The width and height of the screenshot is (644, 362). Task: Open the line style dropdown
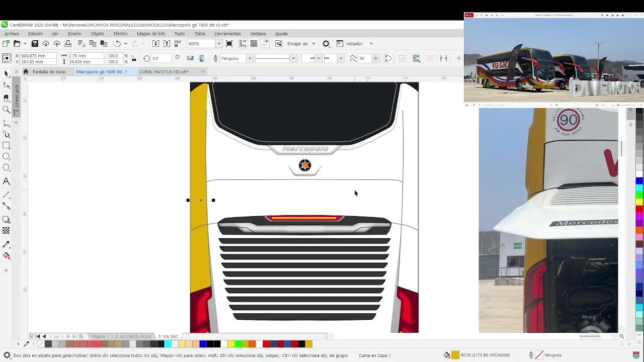point(293,58)
